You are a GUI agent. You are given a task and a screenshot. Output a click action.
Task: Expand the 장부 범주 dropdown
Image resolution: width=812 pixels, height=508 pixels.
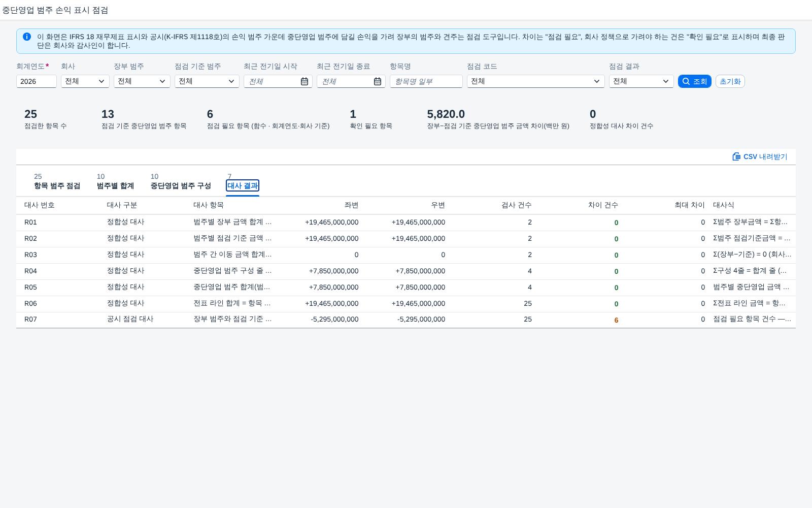(x=142, y=81)
